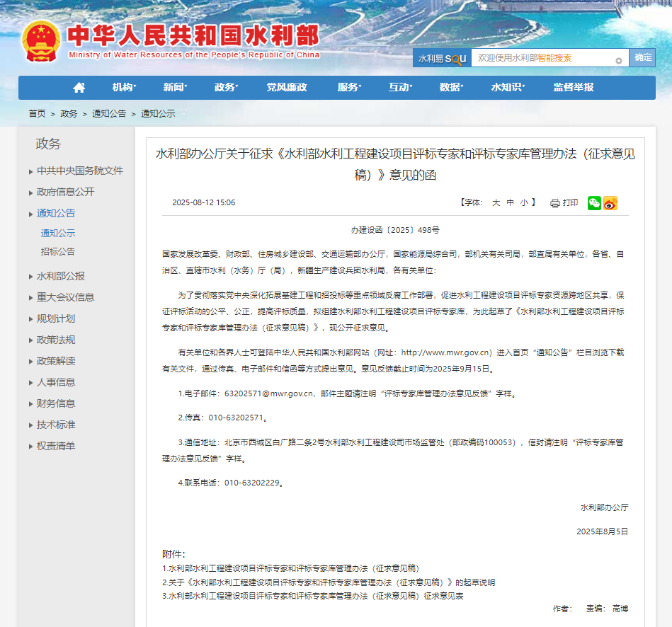Click the home icon in navigation bar
672x627 pixels.
click(79, 88)
